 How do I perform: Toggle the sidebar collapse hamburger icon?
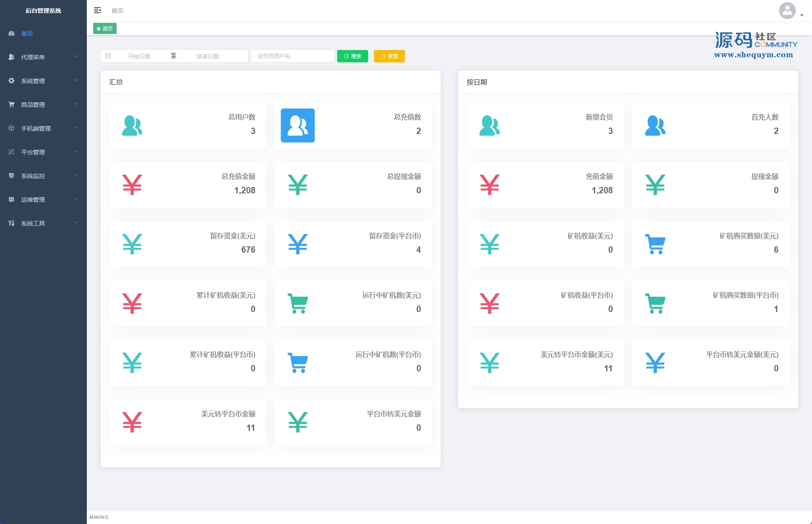coord(97,10)
